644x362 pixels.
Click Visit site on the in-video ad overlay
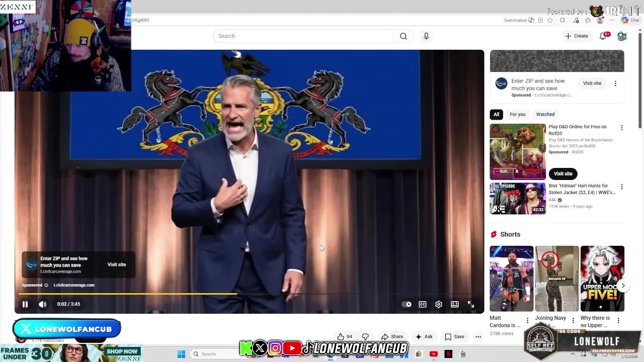[117, 264]
